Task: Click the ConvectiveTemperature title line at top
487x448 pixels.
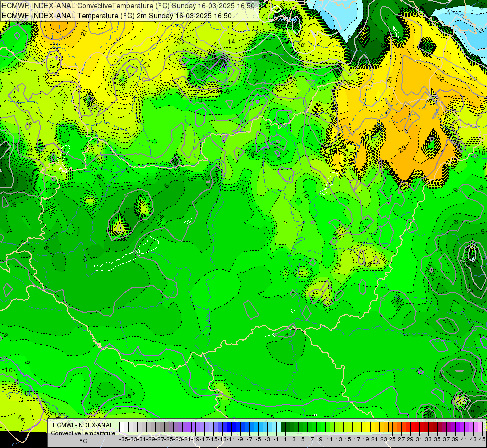Action: coord(128,5)
